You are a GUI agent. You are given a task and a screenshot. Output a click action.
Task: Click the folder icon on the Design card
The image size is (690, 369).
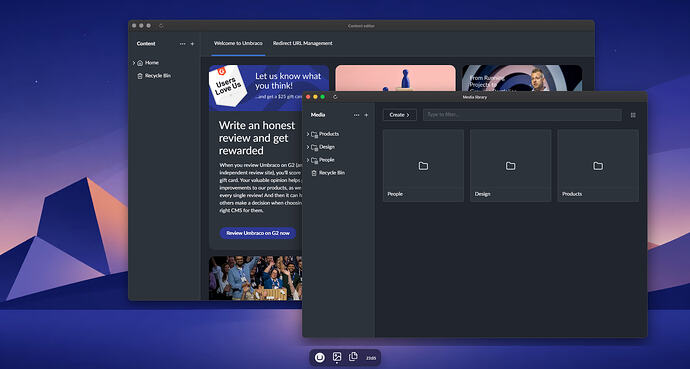coord(510,166)
